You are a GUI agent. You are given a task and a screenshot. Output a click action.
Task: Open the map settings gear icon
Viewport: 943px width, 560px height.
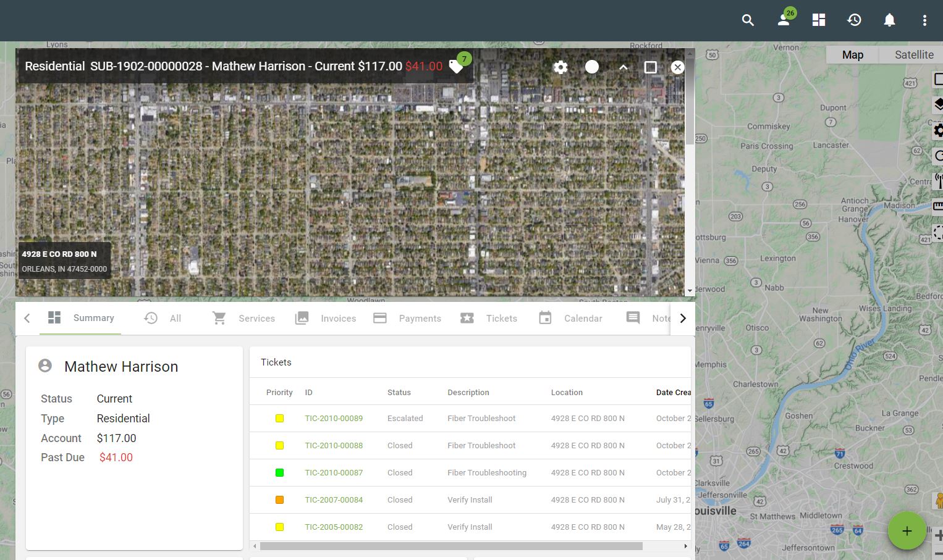point(938,130)
